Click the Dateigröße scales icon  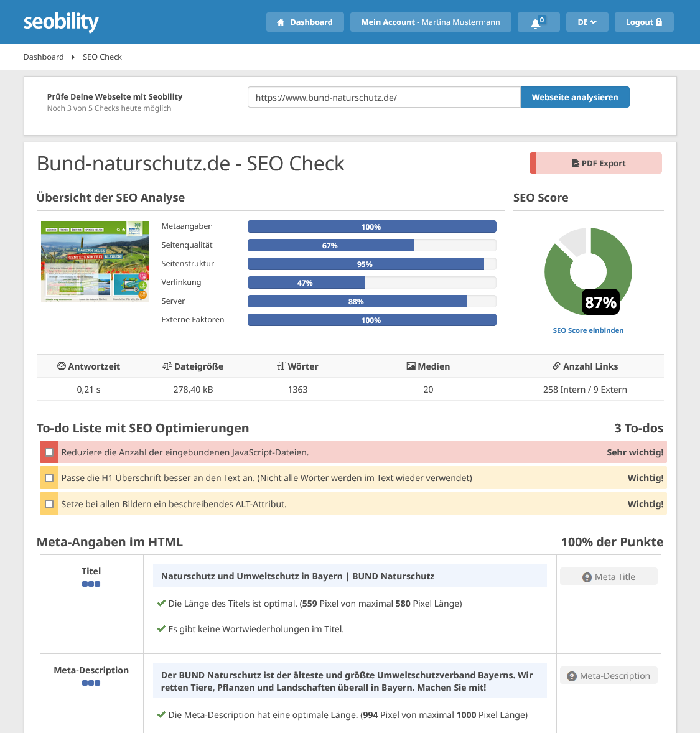pyautogui.click(x=167, y=366)
